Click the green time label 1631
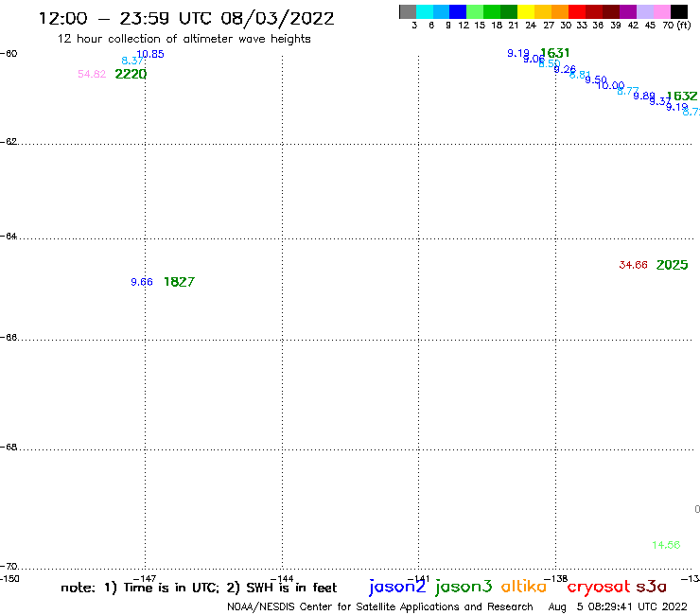This screenshot has width=700, height=615. click(x=554, y=53)
